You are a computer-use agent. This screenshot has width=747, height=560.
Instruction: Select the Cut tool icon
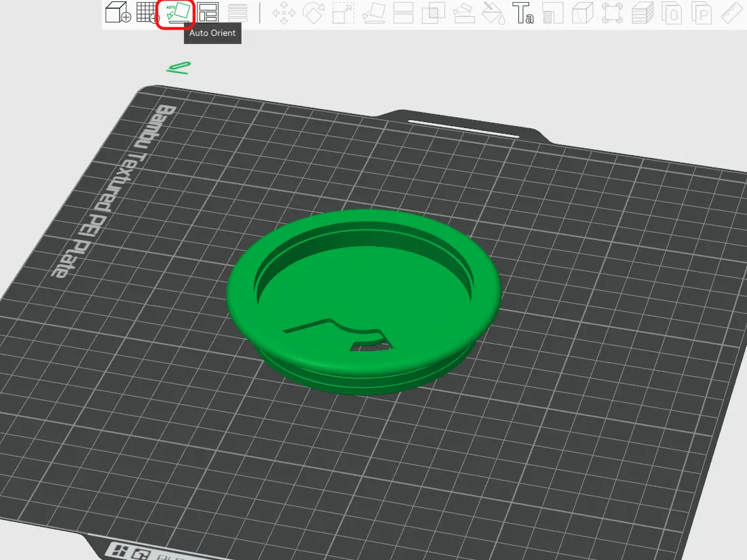[x=403, y=13]
